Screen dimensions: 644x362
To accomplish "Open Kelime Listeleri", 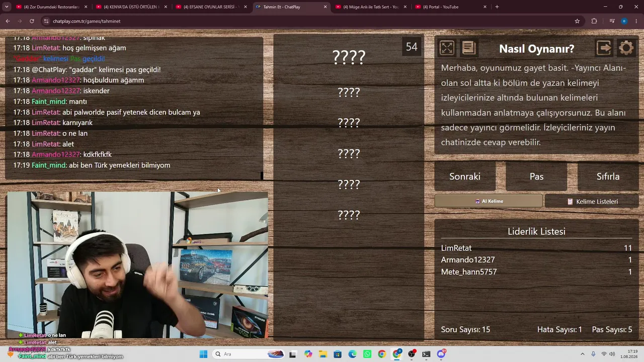I will [592, 201].
